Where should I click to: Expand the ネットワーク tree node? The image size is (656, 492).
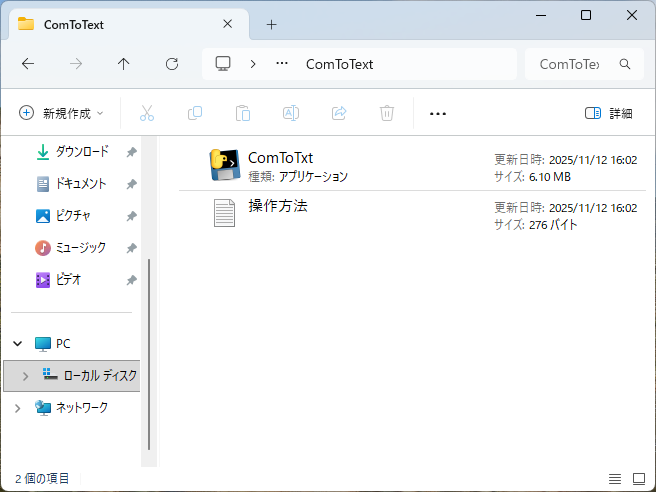point(17,408)
